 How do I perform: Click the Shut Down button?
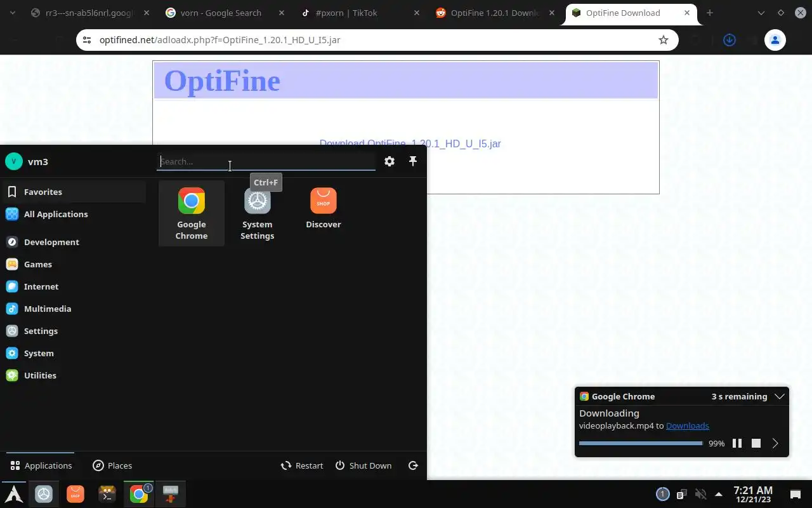363,465
